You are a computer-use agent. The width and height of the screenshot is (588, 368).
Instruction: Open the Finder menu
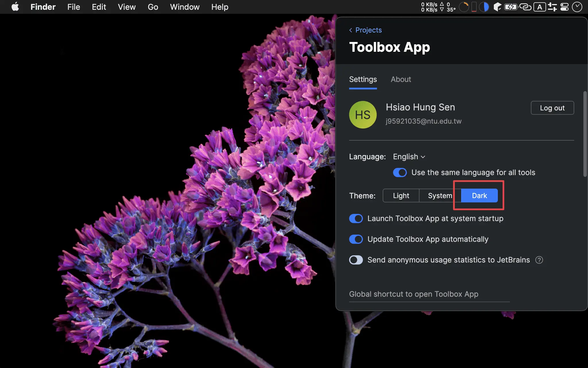(43, 7)
